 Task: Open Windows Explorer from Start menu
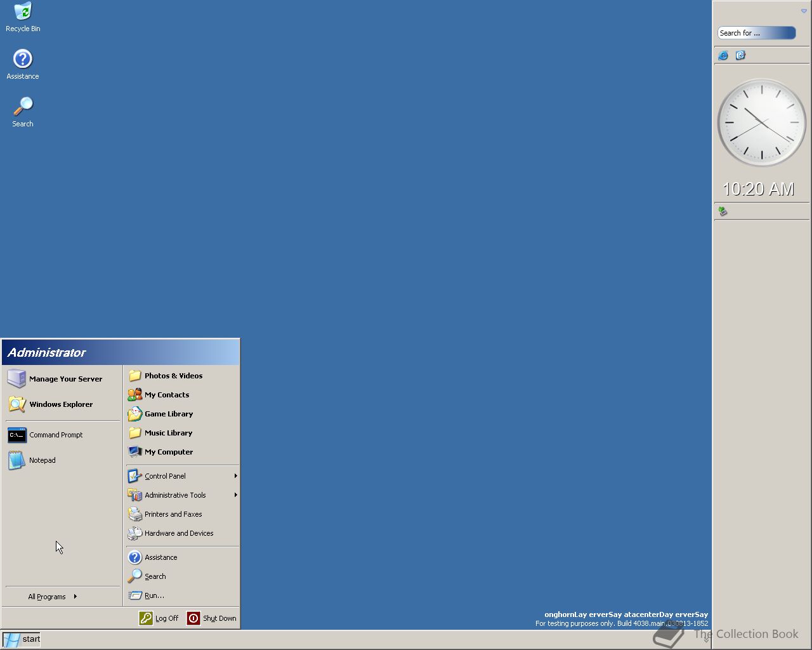click(x=61, y=404)
